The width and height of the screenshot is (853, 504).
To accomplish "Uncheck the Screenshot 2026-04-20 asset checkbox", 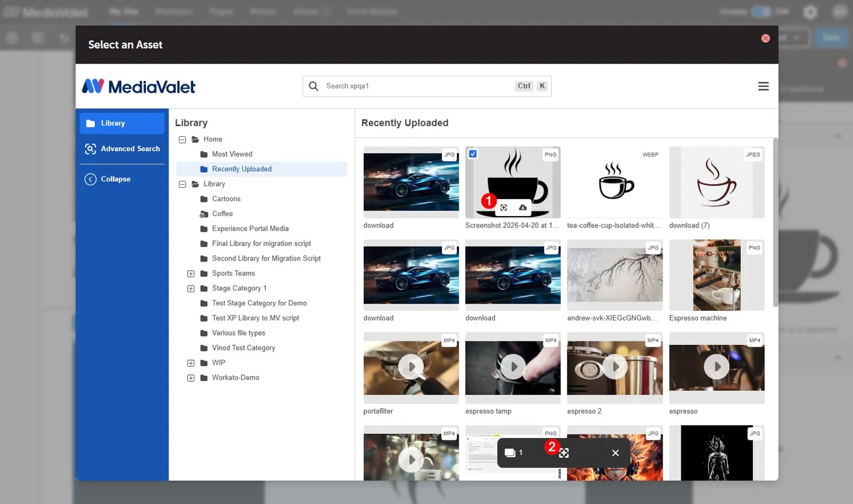I will 473,154.
